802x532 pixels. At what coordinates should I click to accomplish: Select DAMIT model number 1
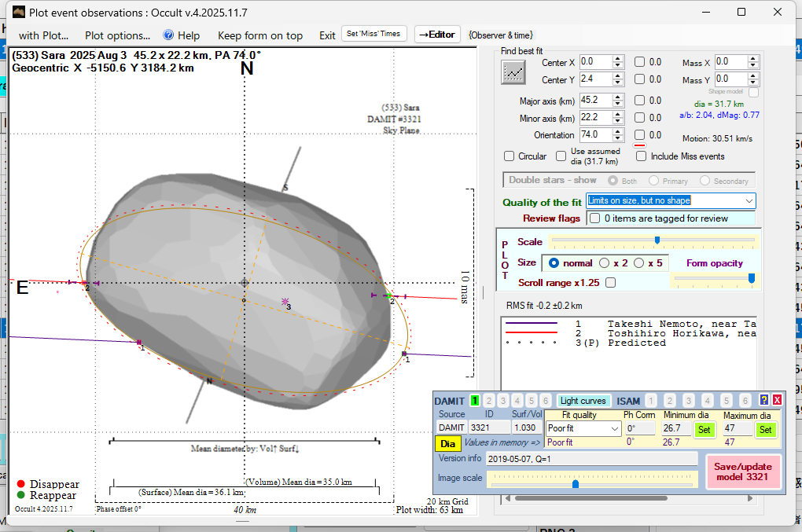(475, 401)
